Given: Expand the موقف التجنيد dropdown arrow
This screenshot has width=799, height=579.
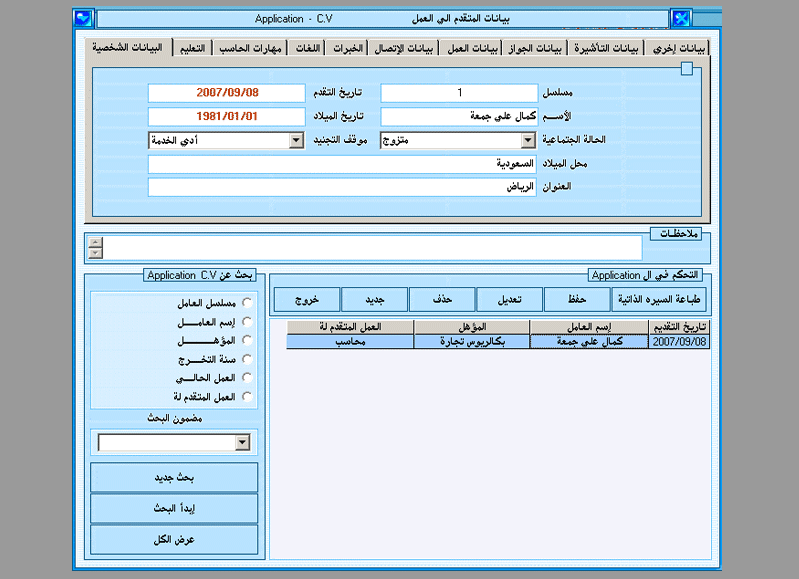Looking at the screenshot, I should 296,141.
